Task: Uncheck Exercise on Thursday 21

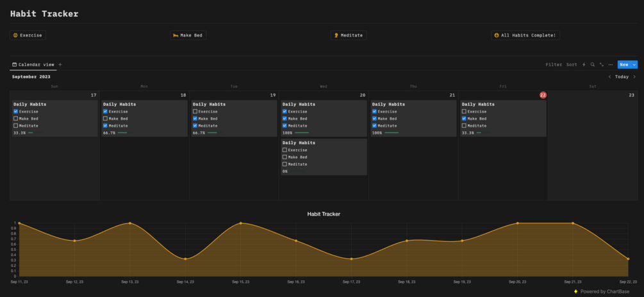Action: coord(375,111)
